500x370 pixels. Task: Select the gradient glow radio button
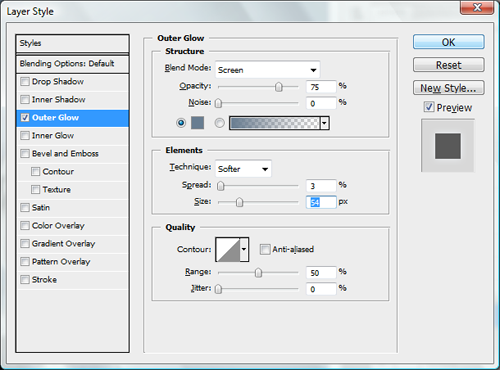pos(219,123)
